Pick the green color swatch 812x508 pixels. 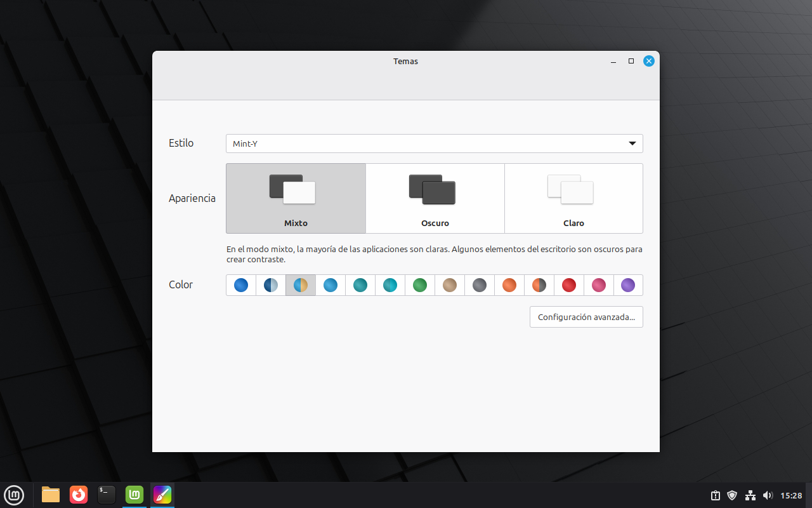[x=420, y=285]
